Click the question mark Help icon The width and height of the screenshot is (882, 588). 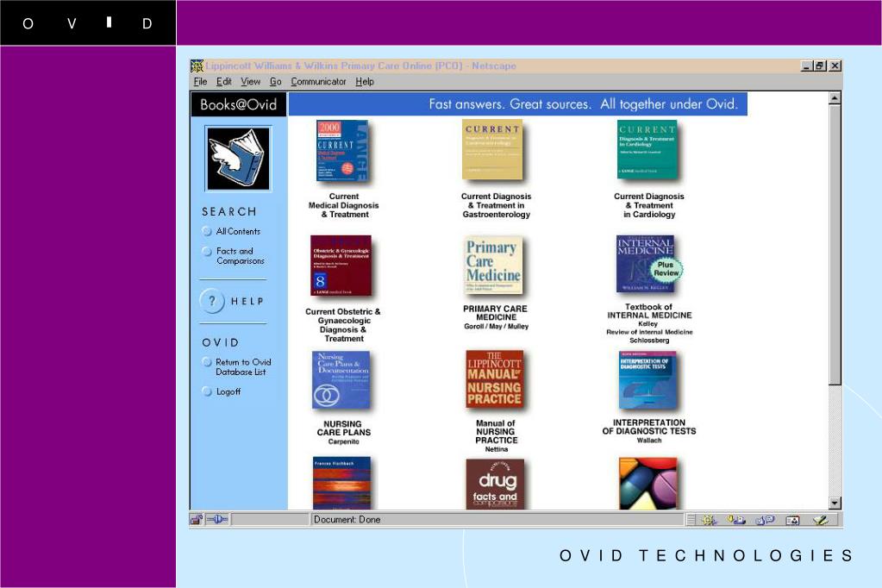pos(212,301)
